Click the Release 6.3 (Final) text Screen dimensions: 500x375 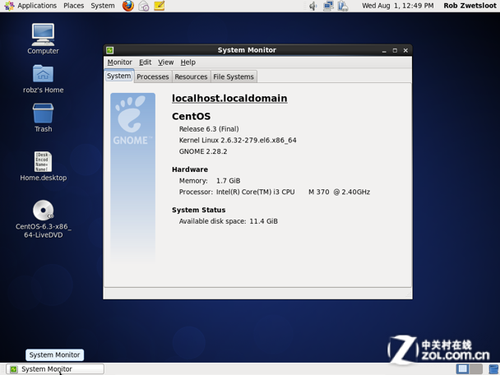209,129
